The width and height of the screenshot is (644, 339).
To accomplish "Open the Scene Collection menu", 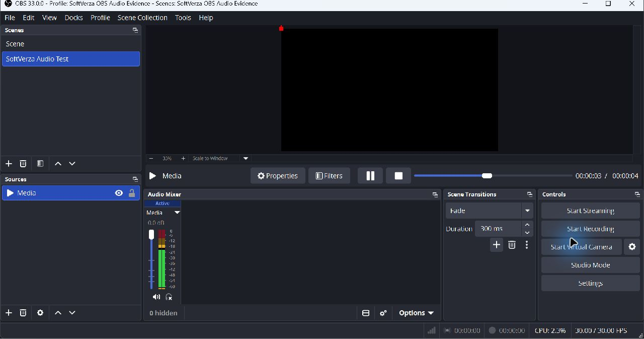I will pos(142,18).
